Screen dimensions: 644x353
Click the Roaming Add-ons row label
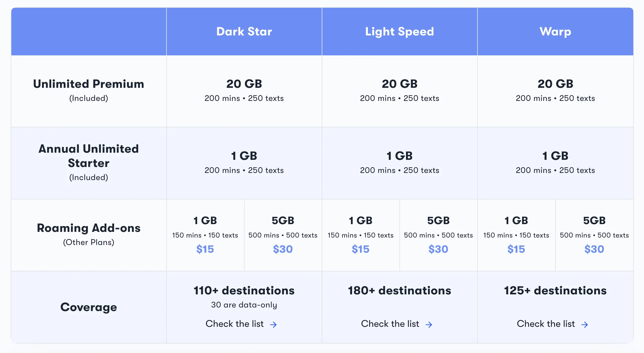pos(88,228)
